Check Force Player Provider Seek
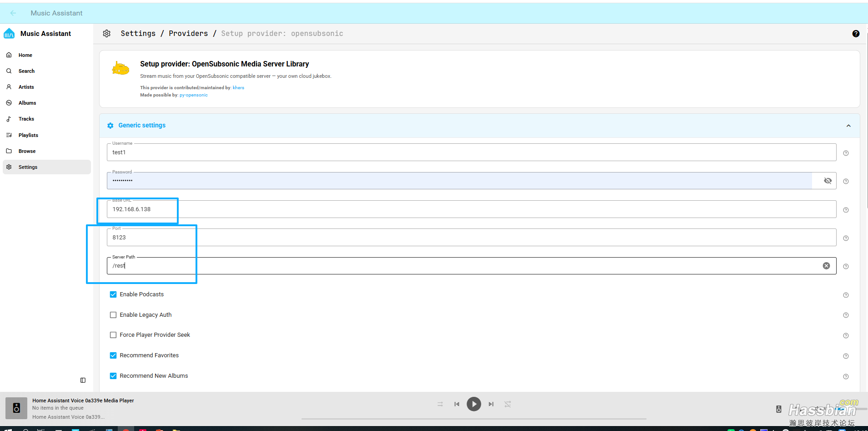868x431 pixels. click(113, 335)
